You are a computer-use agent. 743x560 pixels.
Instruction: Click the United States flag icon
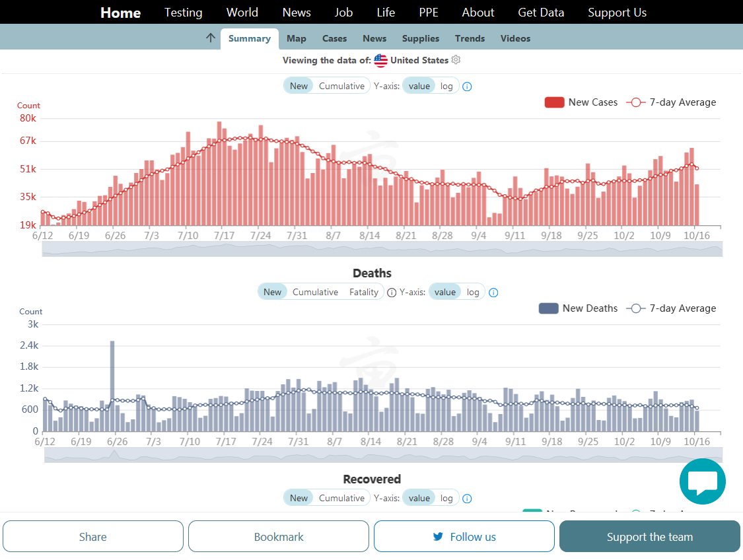380,60
